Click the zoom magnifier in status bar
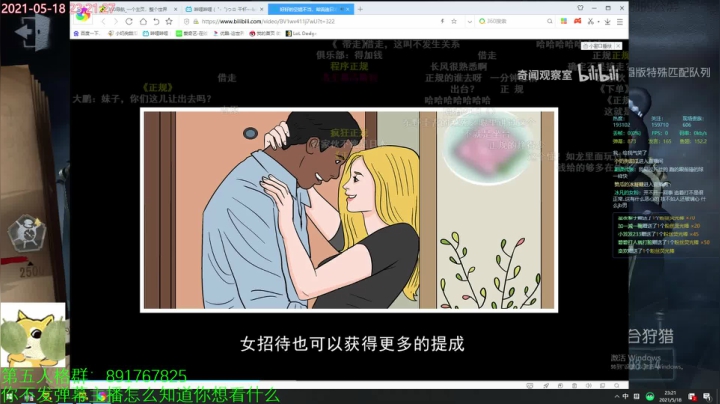Image resolution: width=720 pixels, height=404 pixels. point(617,386)
